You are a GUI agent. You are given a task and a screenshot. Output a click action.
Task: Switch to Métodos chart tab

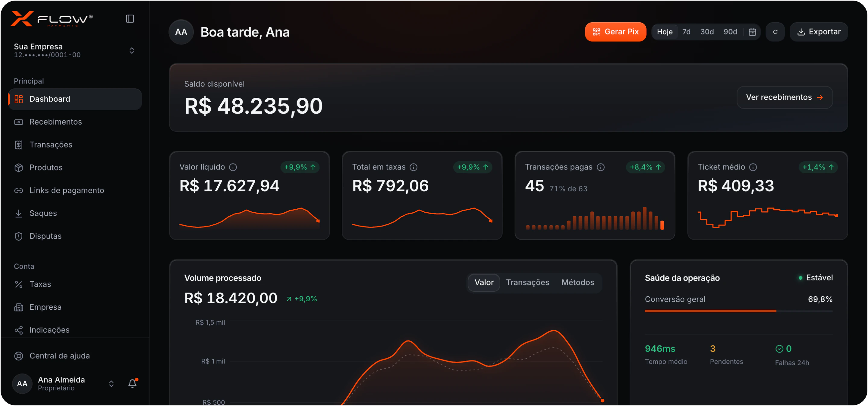(577, 283)
